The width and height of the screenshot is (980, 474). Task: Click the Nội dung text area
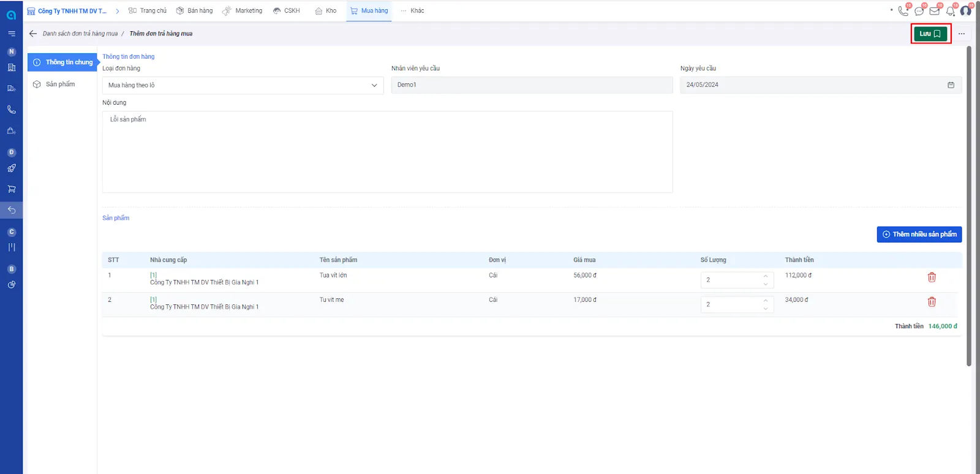coord(387,152)
